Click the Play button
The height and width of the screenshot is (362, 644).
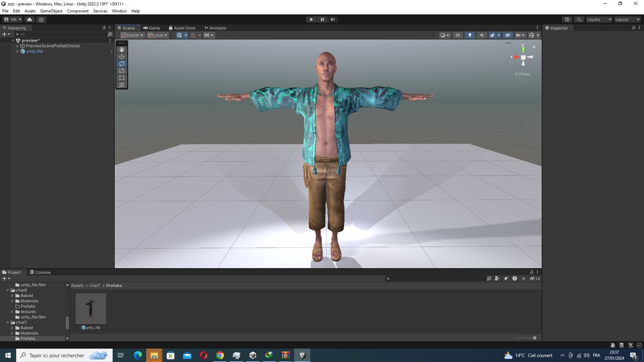pyautogui.click(x=311, y=19)
